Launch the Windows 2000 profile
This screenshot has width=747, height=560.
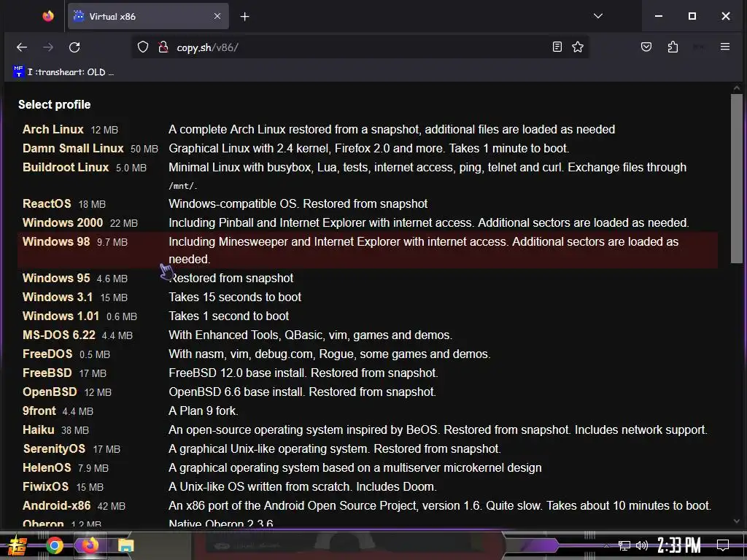(x=63, y=223)
